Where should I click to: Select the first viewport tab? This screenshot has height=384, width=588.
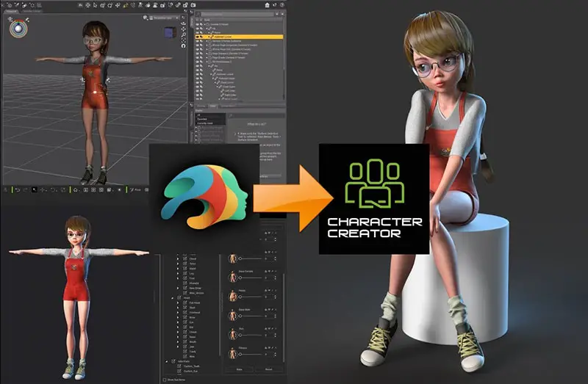click(11, 11)
